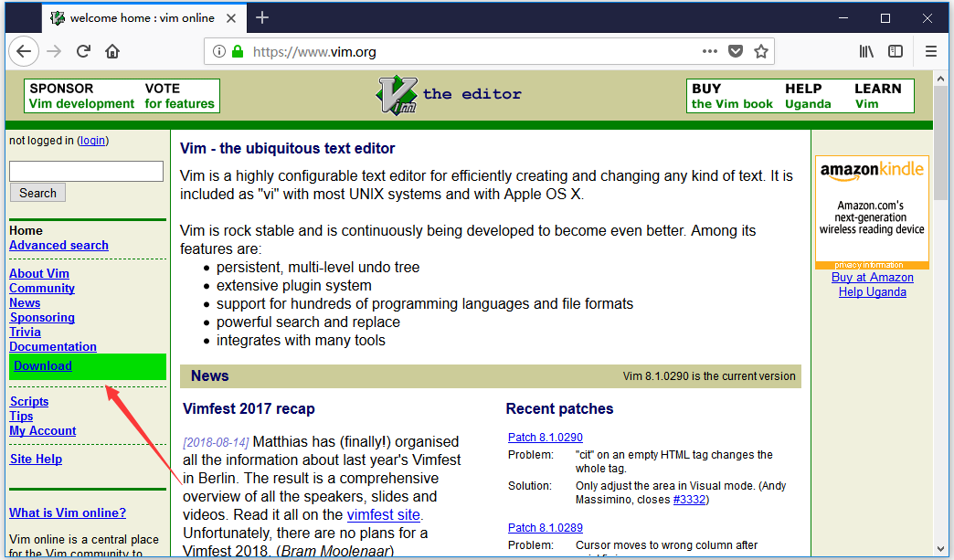Open BUY the Vim book link
Screen dimensions: 954x560
pos(732,96)
